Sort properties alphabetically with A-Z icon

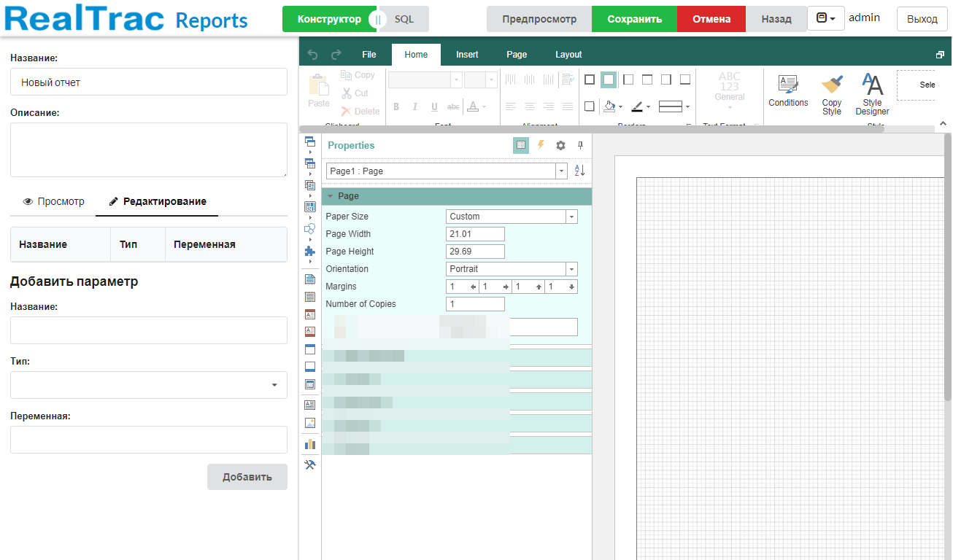tap(579, 171)
